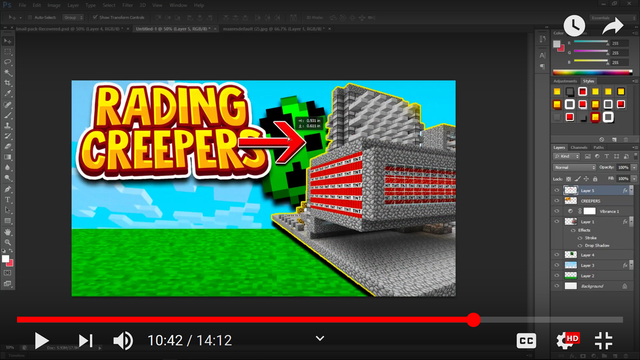Select the Move tool in the Photoshop toolbox
The width and height of the screenshot is (640, 360).
8,41
